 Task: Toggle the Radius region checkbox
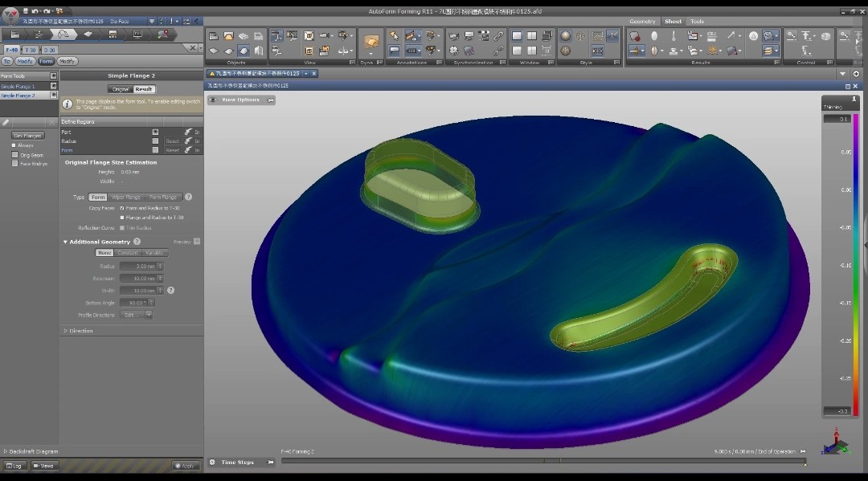pos(155,141)
